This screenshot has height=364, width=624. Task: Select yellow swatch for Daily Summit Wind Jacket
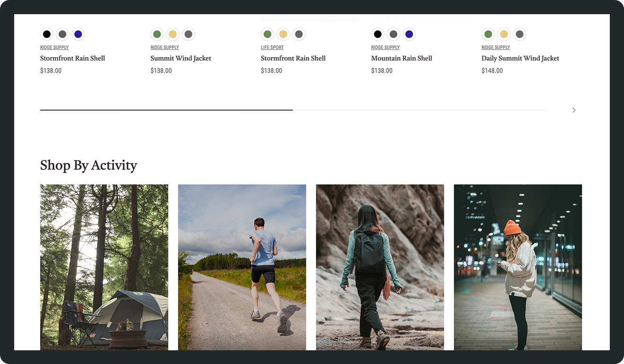[504, 35]
